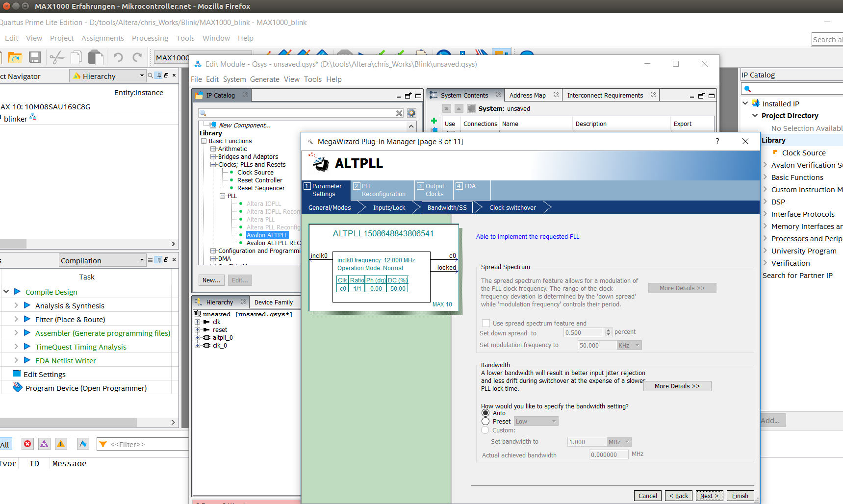843x504 pixels.
Task: Click the green plus add icon in System Contents
Action: pos(434,121)
